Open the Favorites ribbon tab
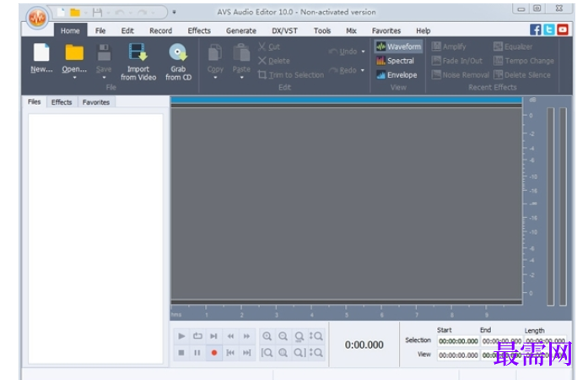Viewport: 588px width, 380px height. 386,30
